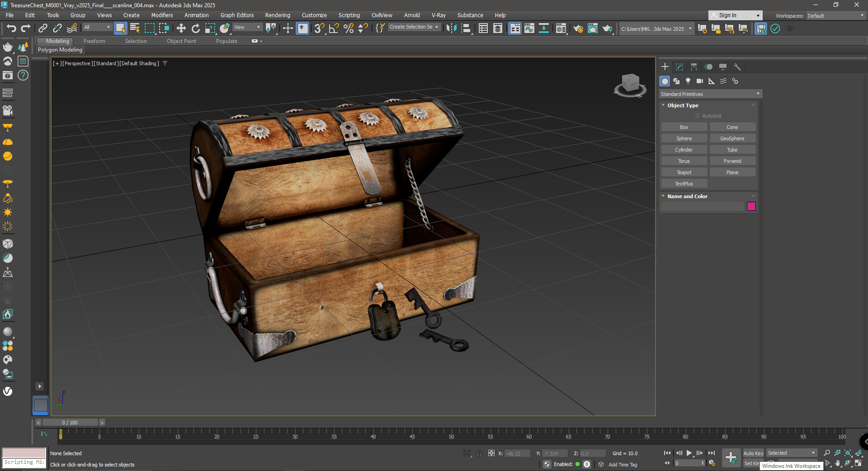Image resolution: width=868 pixels, height=471 pixels.
Task: Switch to the Cameras creation category
Action: point(700,81)
